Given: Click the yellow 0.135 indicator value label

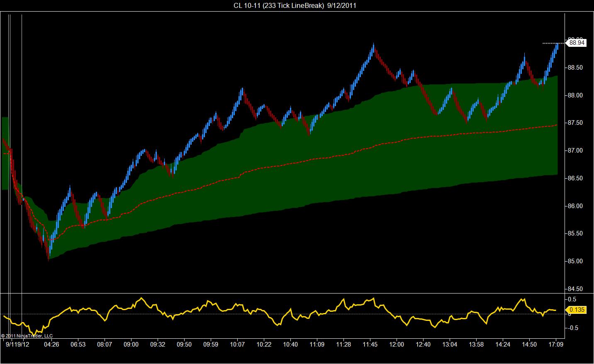Looking at the screenshot, I should click(577, 310).
